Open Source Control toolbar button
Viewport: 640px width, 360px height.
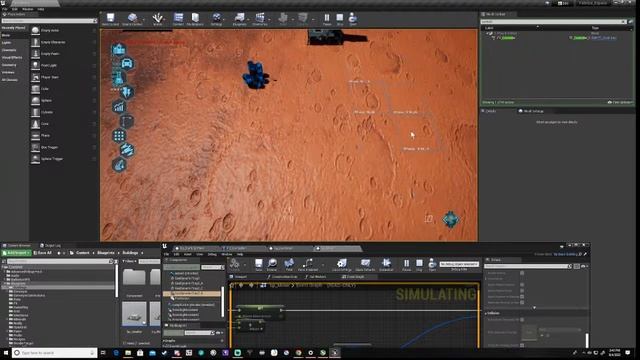coord(132,19)
